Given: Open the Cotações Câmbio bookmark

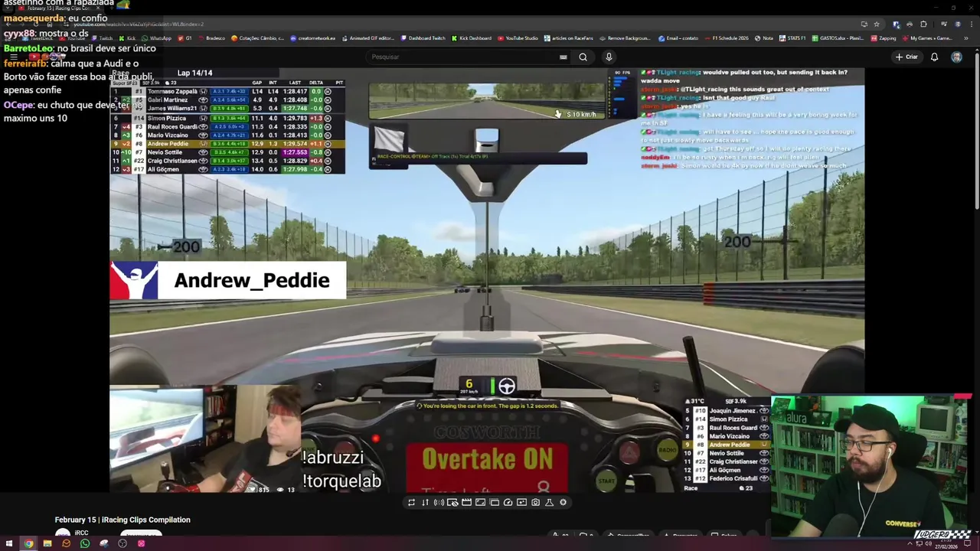Looking at the screenshot, I should [x=256, y=38].
